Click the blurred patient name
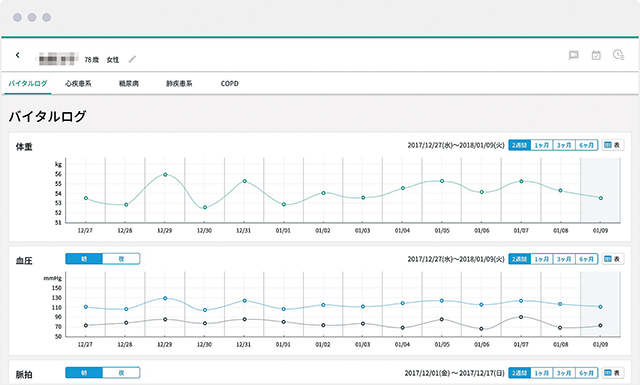Image resolution: width=640 pixels, height=385 pixels. point(57,59)
